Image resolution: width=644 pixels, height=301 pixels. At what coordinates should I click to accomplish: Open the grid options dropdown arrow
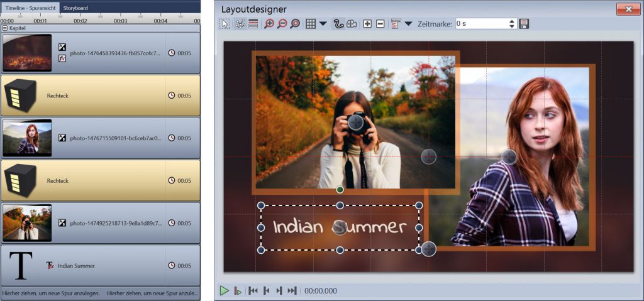pos(323,24)
